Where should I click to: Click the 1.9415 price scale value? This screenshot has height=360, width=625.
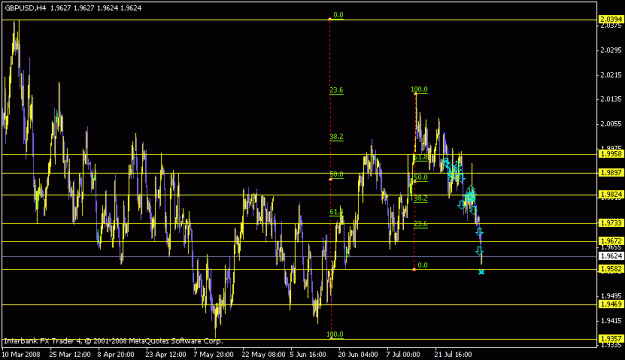point(611,321)
